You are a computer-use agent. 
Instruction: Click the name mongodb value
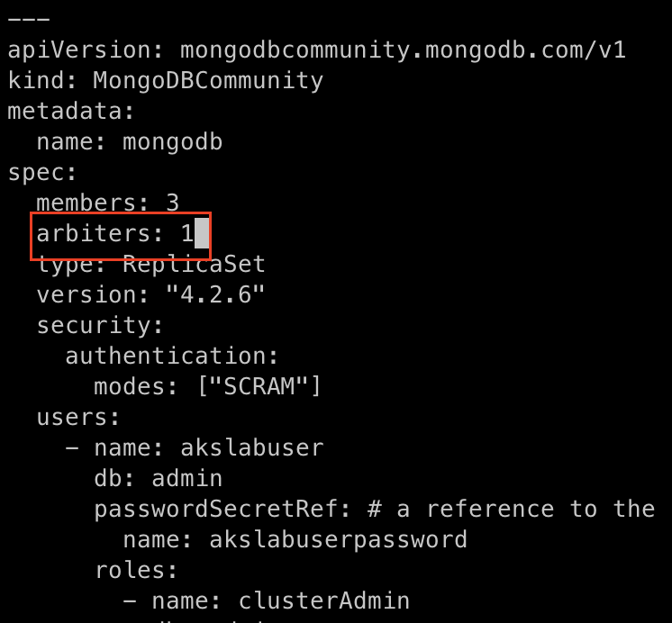(172, 142)
